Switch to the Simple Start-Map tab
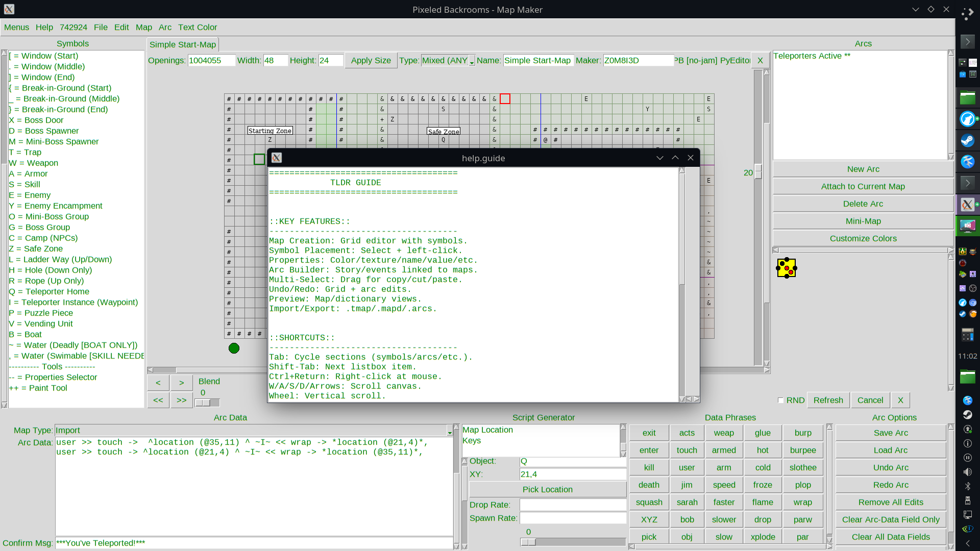 pyautogui.click(x=183, y=45)
